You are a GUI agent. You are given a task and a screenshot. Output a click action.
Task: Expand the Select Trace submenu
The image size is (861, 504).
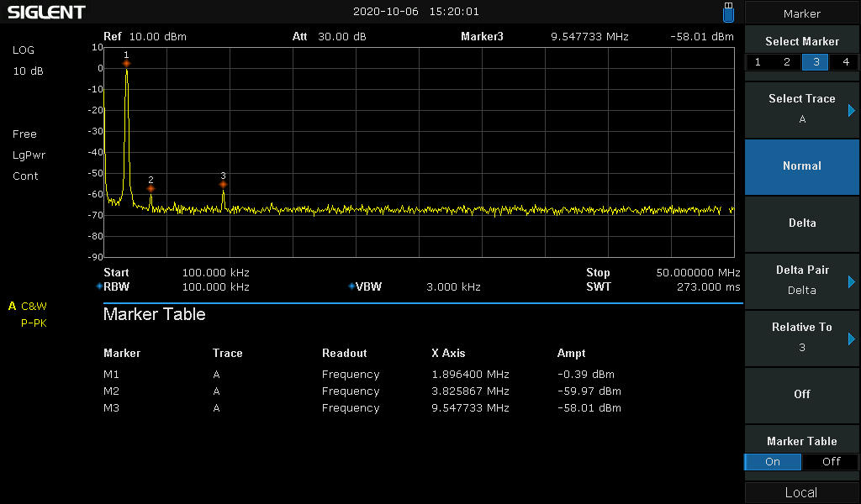(x=801, y=109)
